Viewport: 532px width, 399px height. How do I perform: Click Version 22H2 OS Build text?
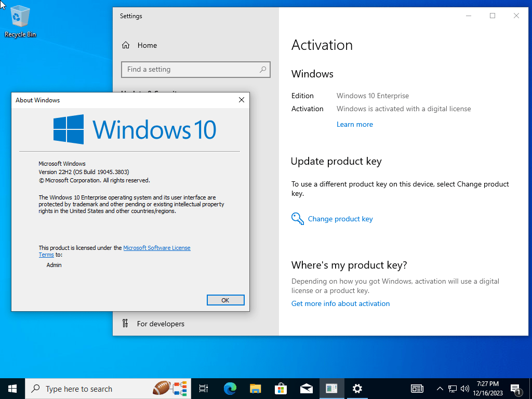coord(84,172)
